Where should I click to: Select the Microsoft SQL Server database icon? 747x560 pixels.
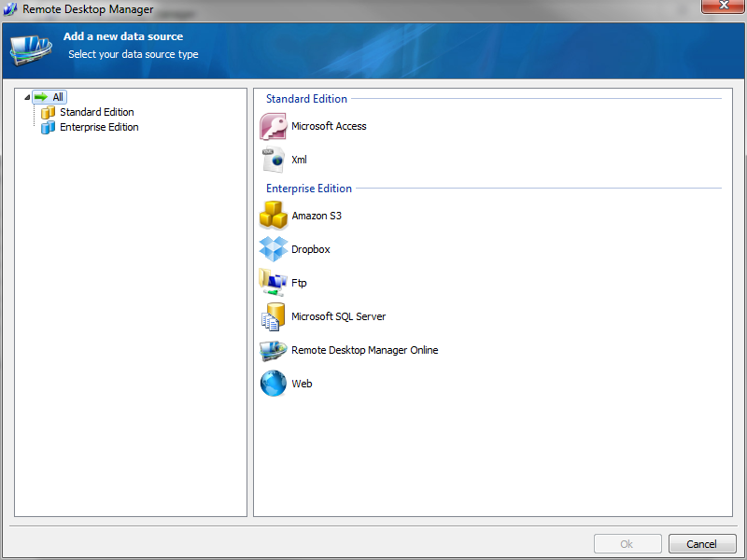point(273,316)
